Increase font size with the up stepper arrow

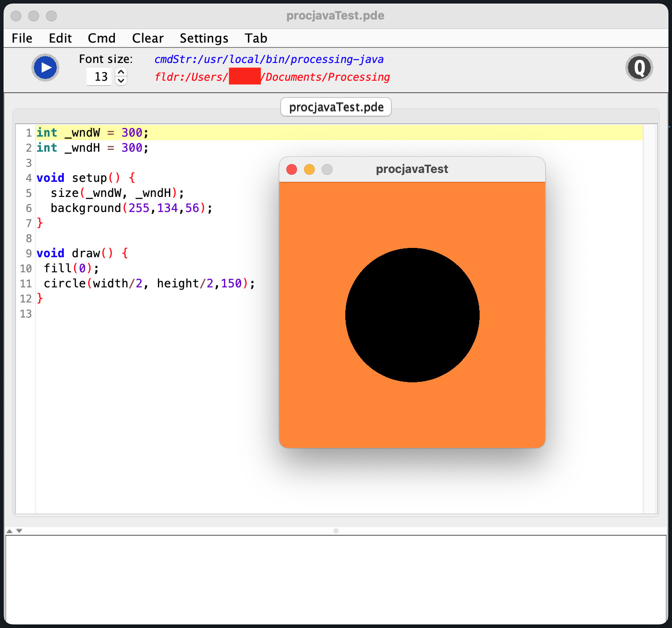[121, 72]
